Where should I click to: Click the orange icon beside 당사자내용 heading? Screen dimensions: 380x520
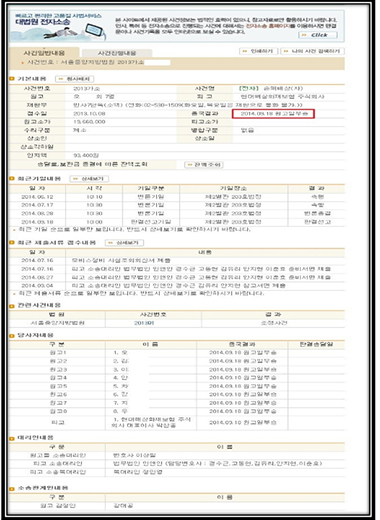[12, 335]
